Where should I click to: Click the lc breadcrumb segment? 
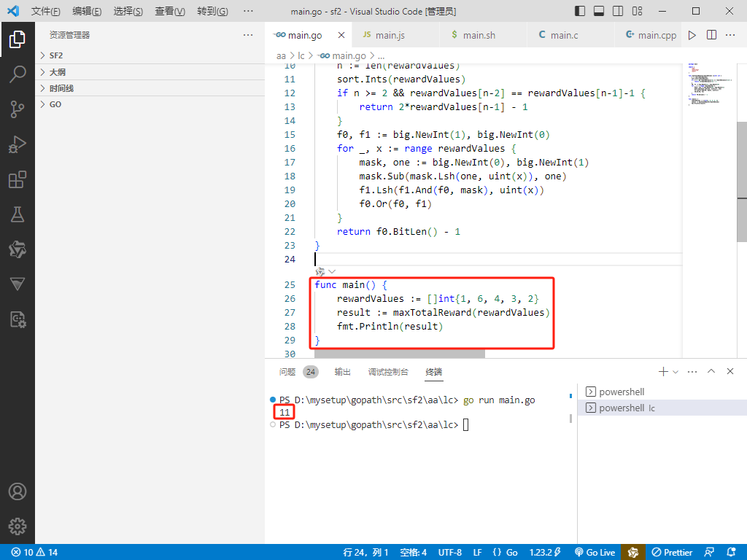301,55
